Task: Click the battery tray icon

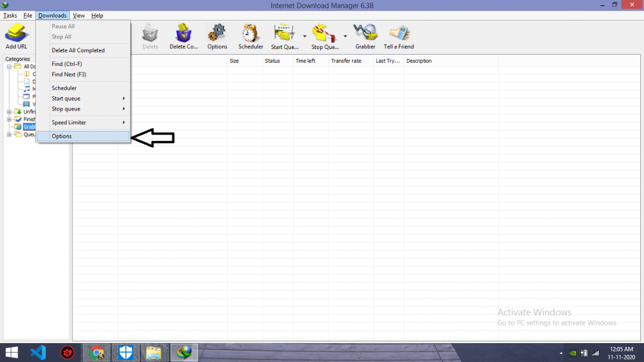Action: tap(584, 353)
